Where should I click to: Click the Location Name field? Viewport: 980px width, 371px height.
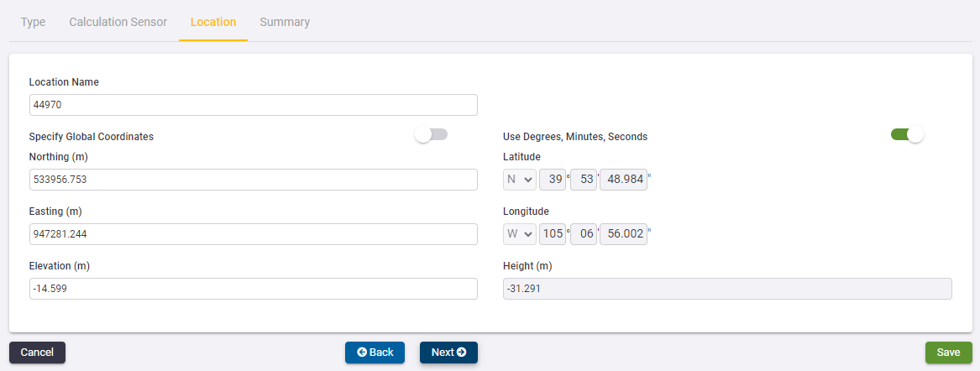253,105
